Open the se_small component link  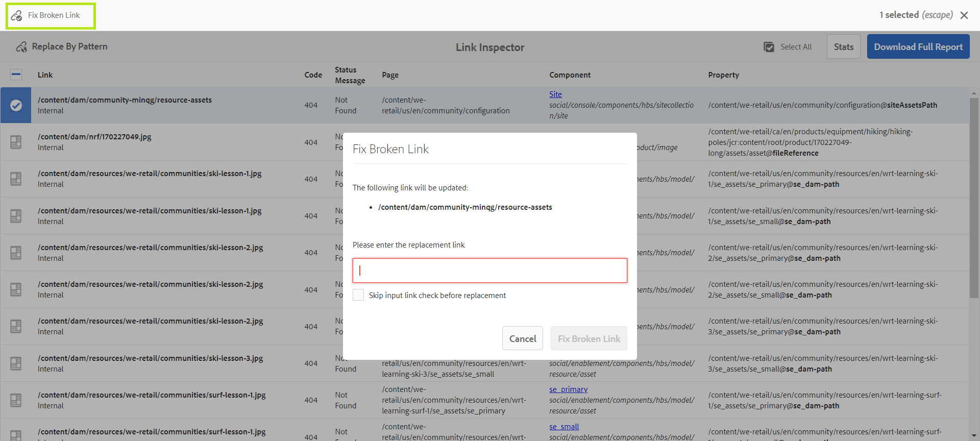[x=564, y=427]
